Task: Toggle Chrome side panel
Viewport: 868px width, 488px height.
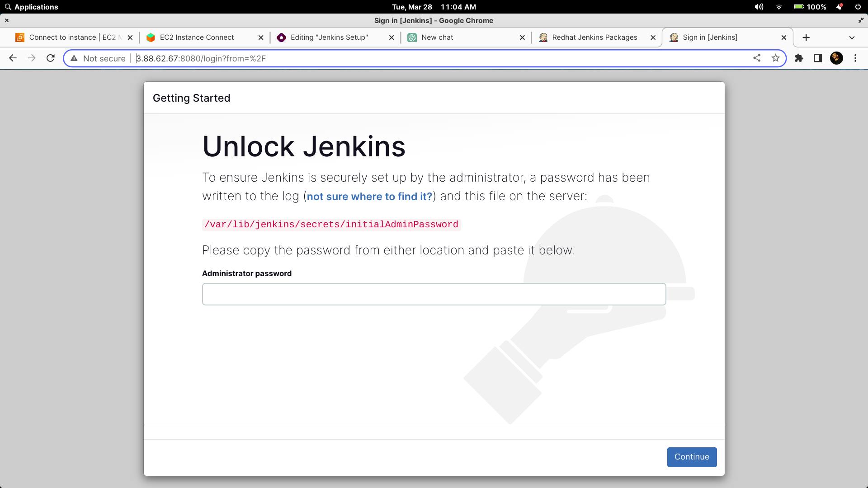Action: pyautogui.click(x=817, y=58)
